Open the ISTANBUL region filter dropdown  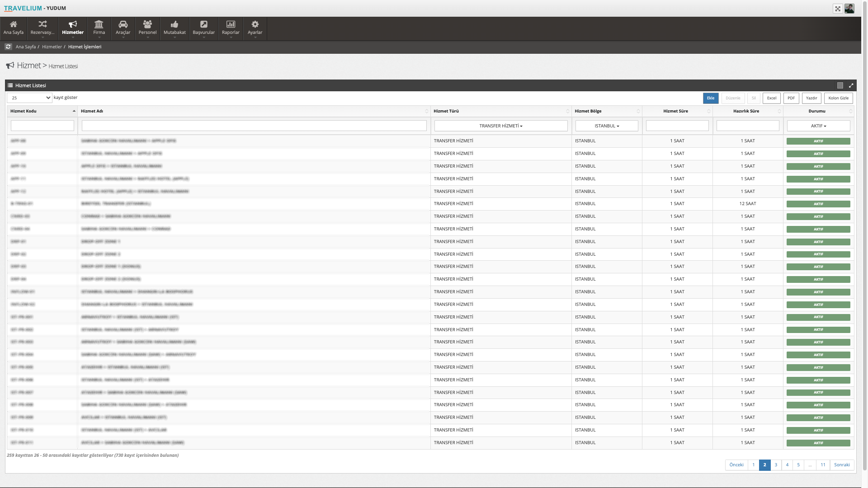click(607, 126)
